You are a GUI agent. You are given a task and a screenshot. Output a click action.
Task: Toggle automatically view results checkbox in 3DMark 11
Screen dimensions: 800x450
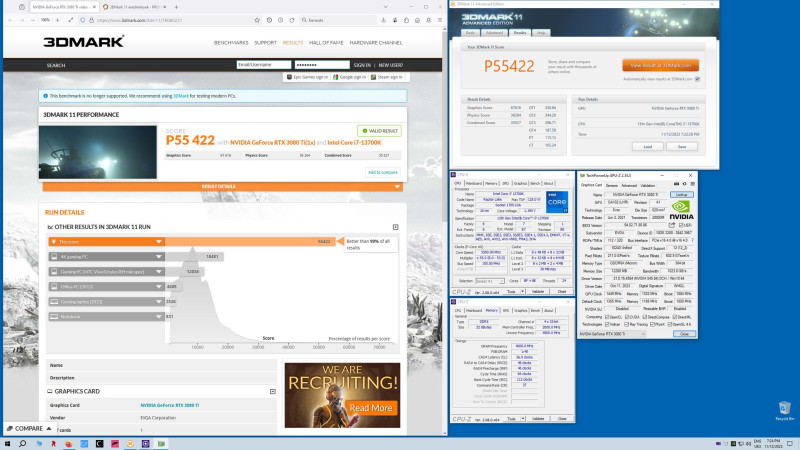(x=697, y=79)
